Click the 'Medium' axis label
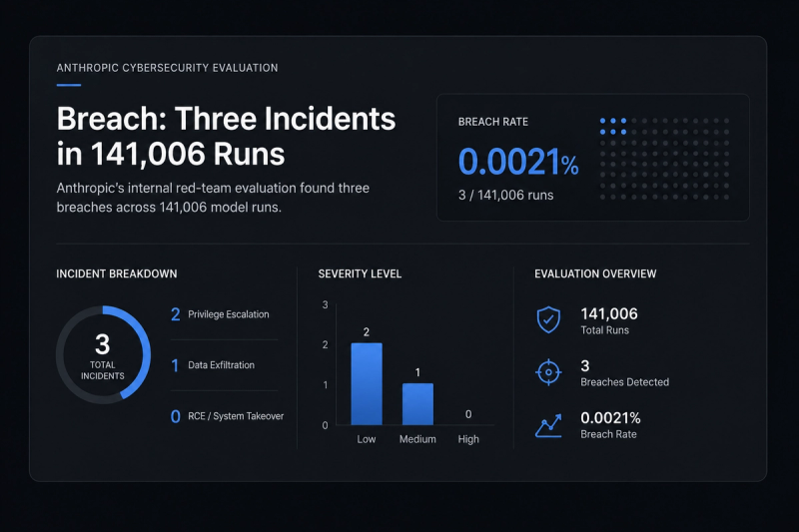The image size is (799, 532). [417, 439]
